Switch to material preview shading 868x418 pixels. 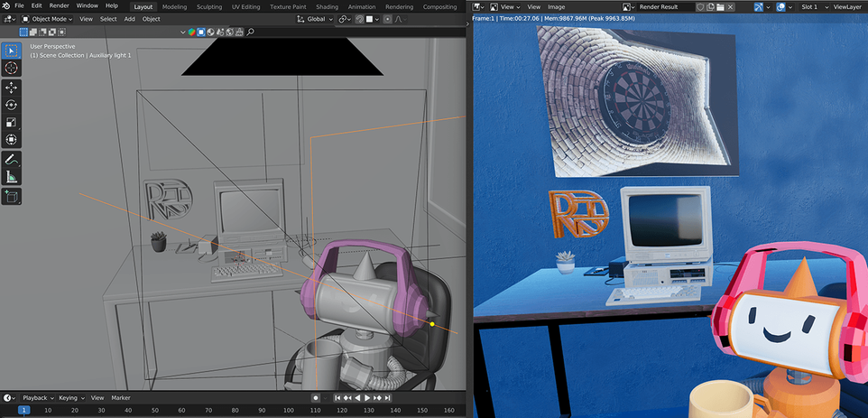point(220,33)
